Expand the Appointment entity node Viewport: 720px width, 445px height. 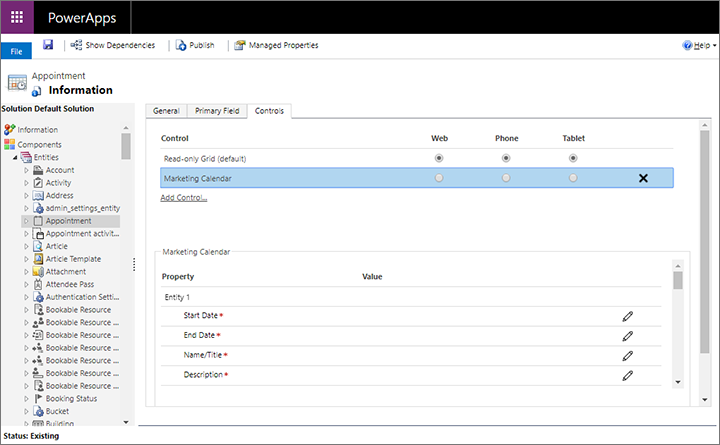click(x=26, y=221)
